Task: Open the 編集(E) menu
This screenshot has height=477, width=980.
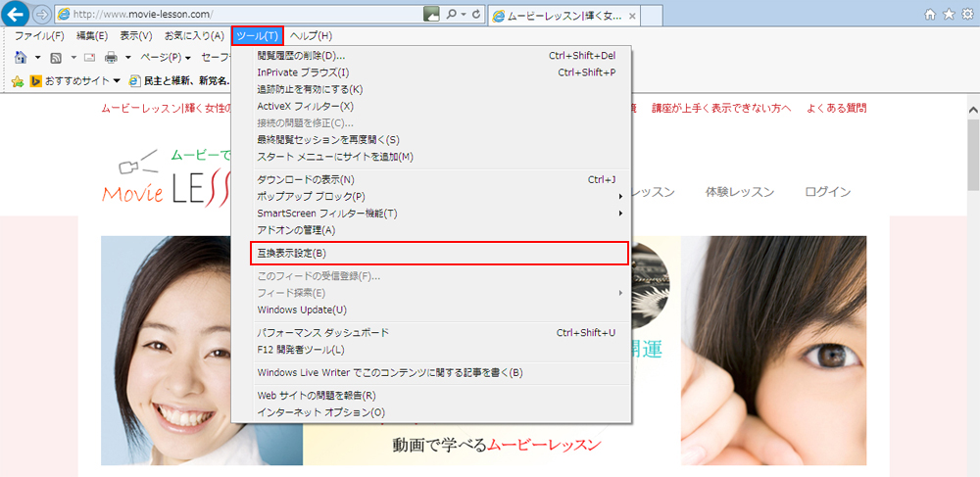Action: click(x=92, y=35)
